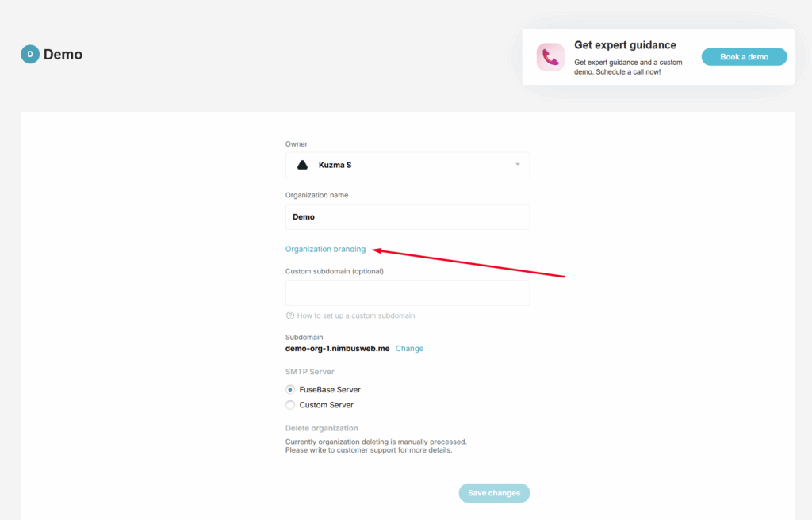Screen dimensions: 812x520
Task: Focus the Custom subdomain input field
Action: tap(408, 292)
